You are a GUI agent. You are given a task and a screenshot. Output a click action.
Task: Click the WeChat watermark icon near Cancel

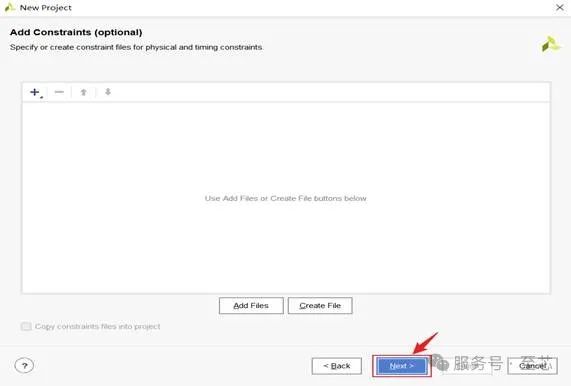pos(440,362)
